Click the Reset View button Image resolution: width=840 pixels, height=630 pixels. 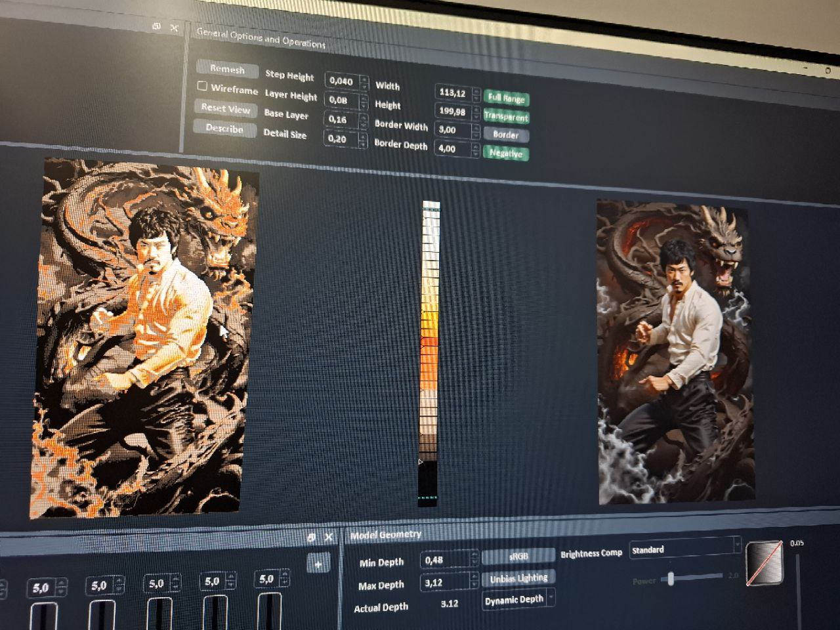[x=225, y=108]
